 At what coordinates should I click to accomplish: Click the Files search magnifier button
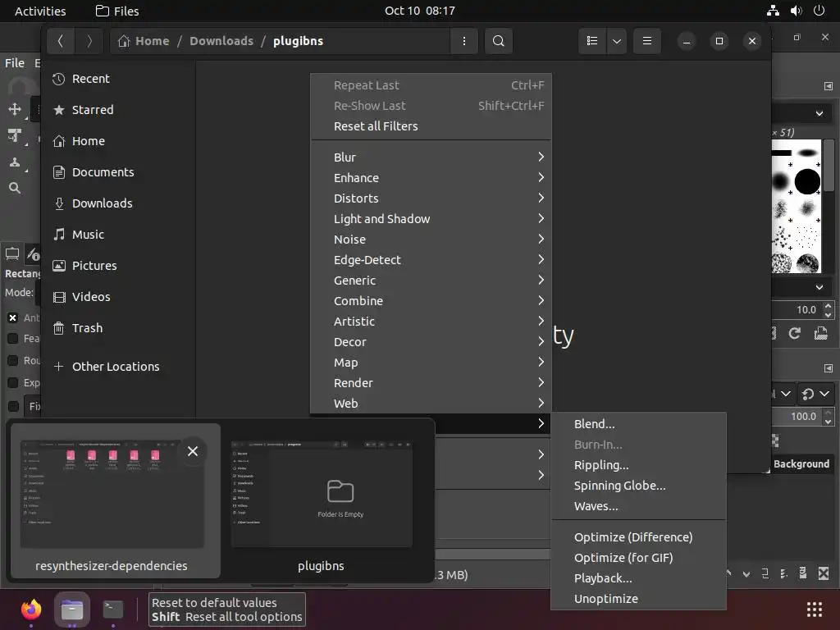(498, 41)
